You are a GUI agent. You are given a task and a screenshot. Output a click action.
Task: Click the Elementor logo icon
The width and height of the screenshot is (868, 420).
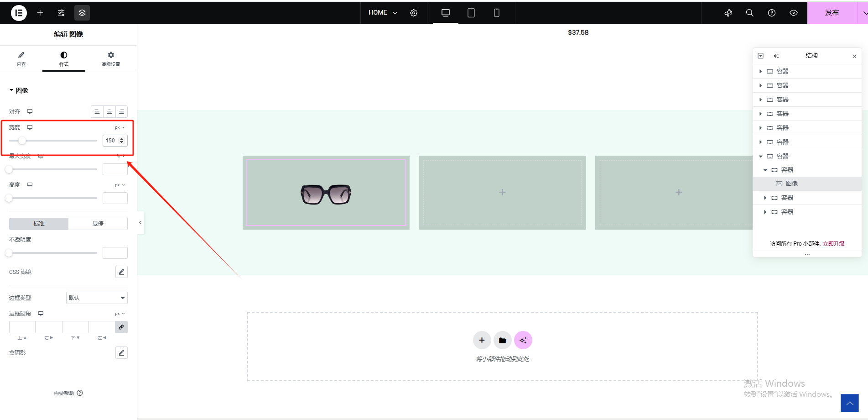coord(19,13)
